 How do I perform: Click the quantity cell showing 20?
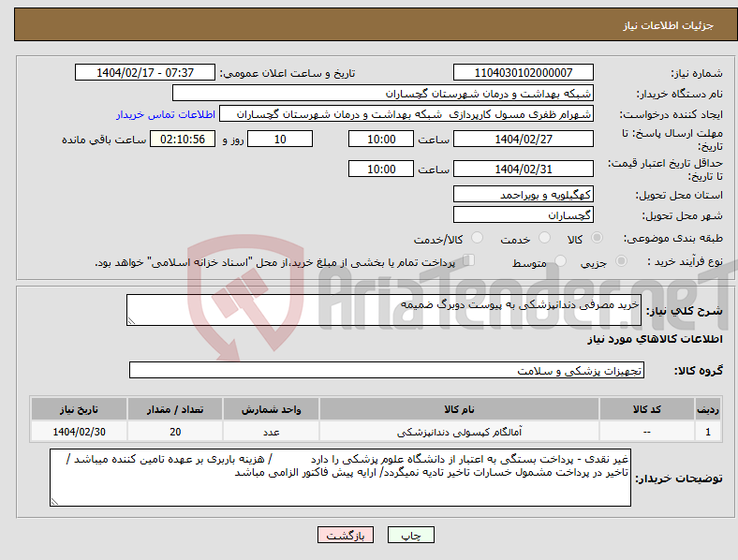coord(175,432)
